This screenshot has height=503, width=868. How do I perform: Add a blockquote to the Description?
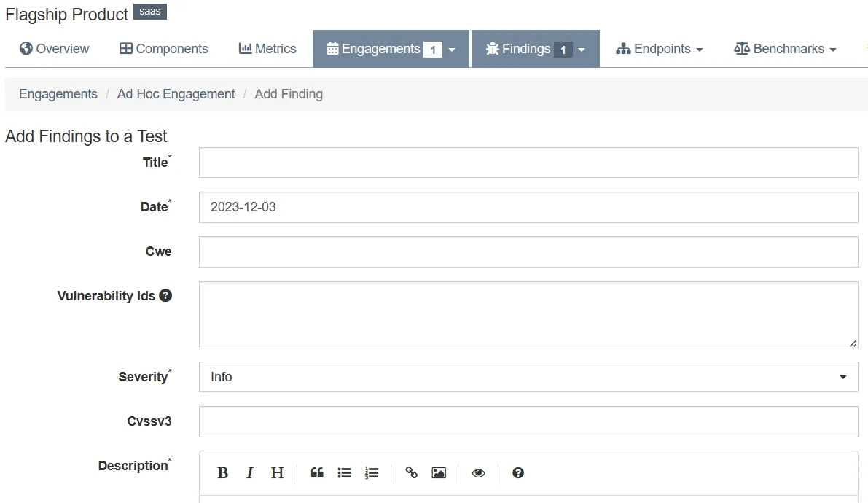(x=317, y=472)
